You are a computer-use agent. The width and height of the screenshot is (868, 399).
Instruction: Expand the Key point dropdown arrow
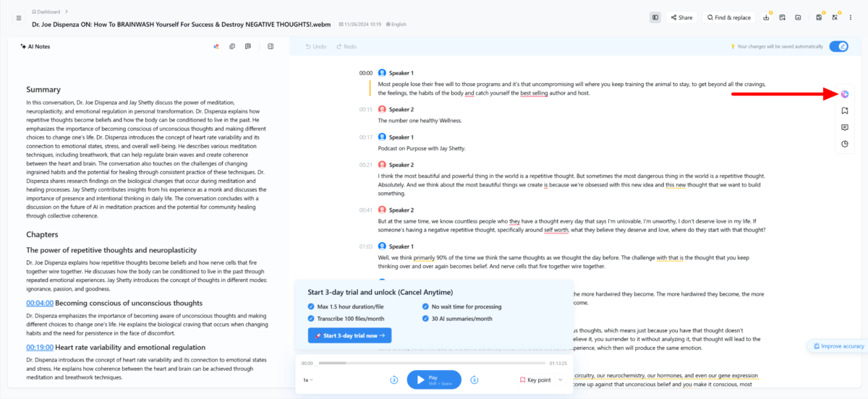(560, 379)
